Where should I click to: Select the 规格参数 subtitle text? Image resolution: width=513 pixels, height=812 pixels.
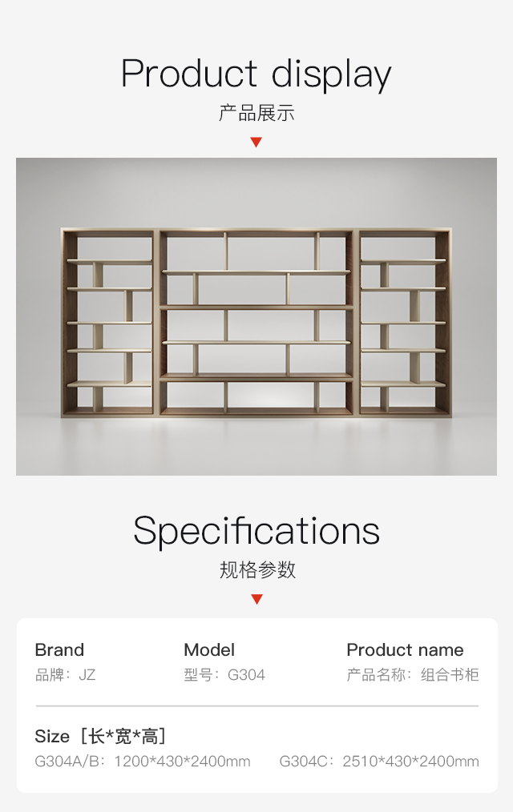coord(257,569)
